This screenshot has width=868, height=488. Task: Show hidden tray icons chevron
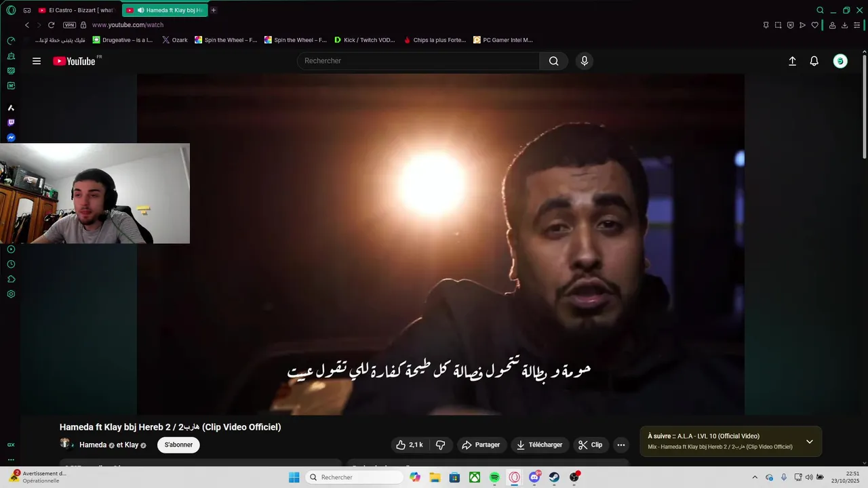tap(755, 477)
